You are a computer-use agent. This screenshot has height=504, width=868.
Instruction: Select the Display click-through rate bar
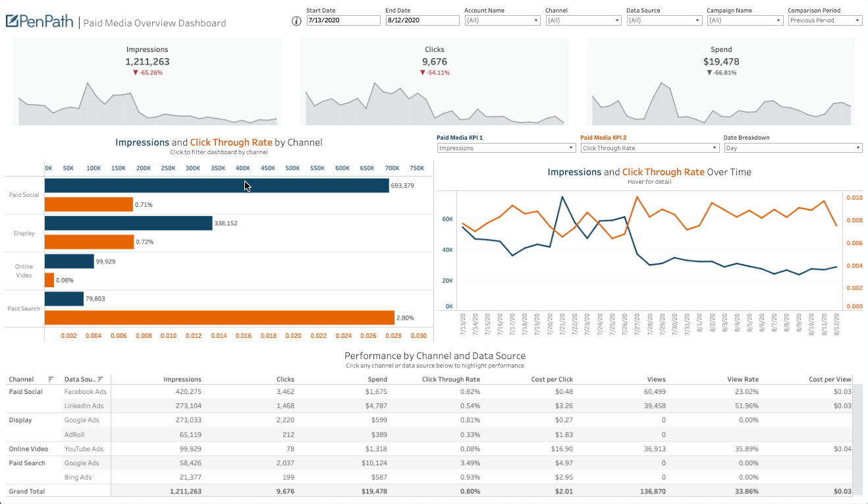click(89, 242)
